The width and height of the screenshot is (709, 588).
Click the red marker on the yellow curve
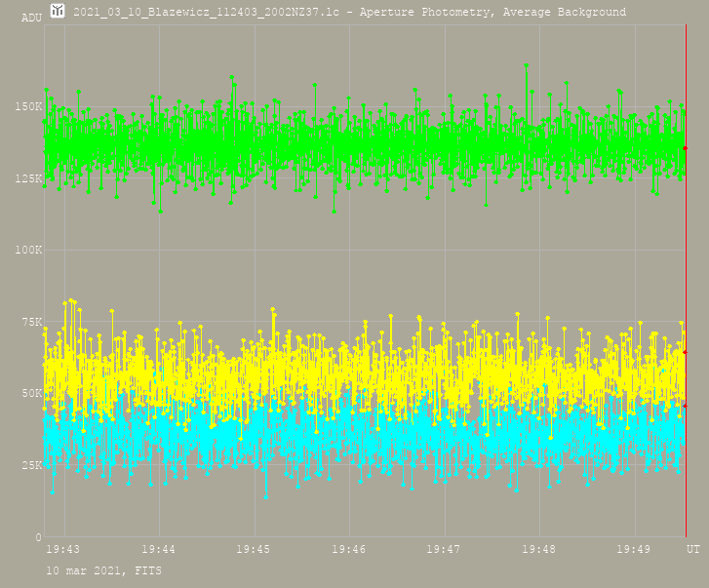[686, 352]
